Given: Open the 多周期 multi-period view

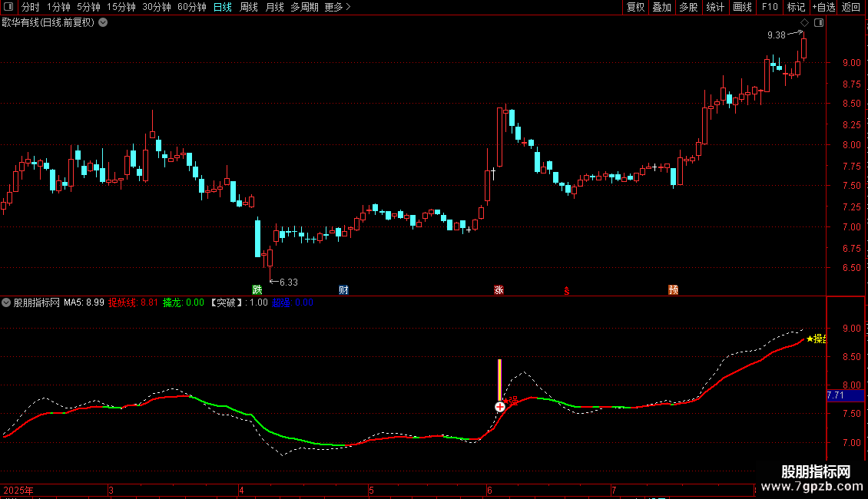Looking at the screenshot, I should click(x=304, y=7).
